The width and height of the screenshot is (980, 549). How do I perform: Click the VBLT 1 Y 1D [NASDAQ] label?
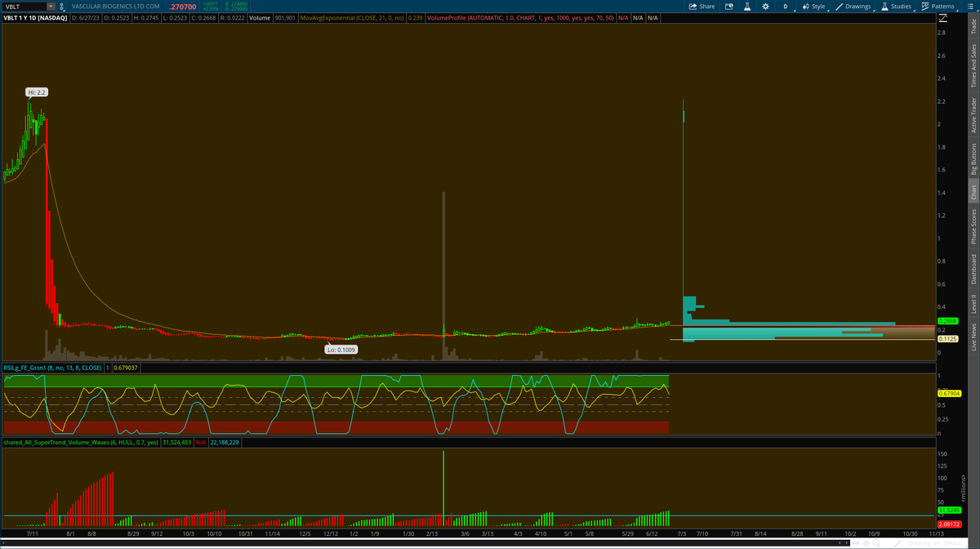35,17
